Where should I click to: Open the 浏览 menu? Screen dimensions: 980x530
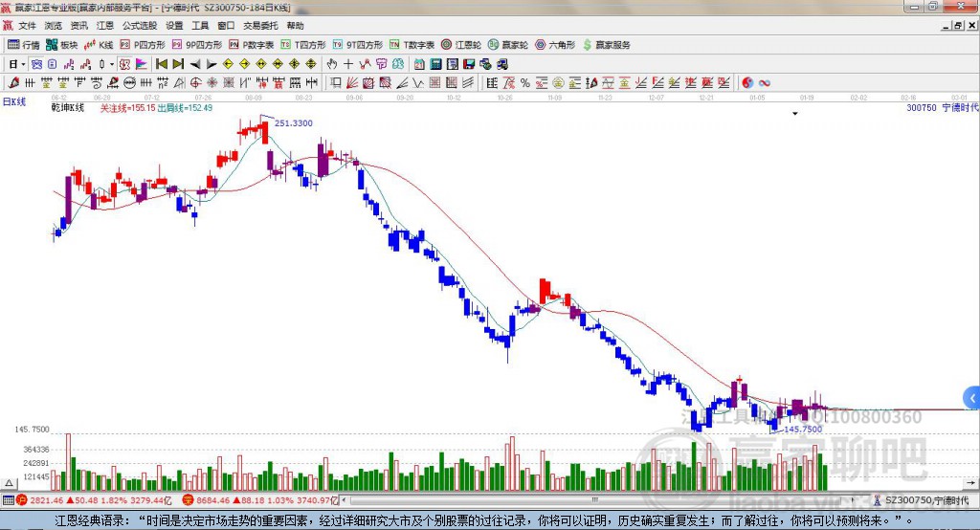coord(54,26)
